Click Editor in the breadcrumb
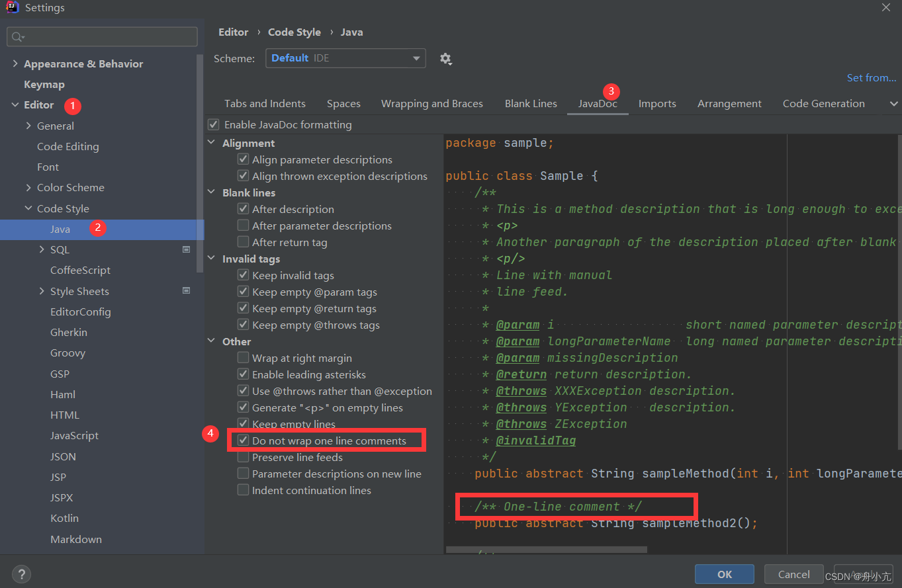Screen dimensions: 902x588 tap(234, 32)
